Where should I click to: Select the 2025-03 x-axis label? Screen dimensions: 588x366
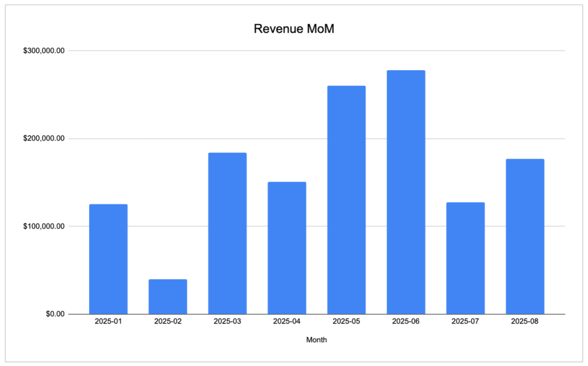[227, 322]
